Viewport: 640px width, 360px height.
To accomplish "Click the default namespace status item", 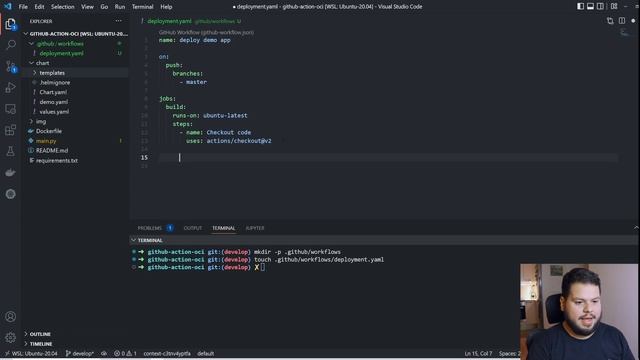I will pos(205,353).
